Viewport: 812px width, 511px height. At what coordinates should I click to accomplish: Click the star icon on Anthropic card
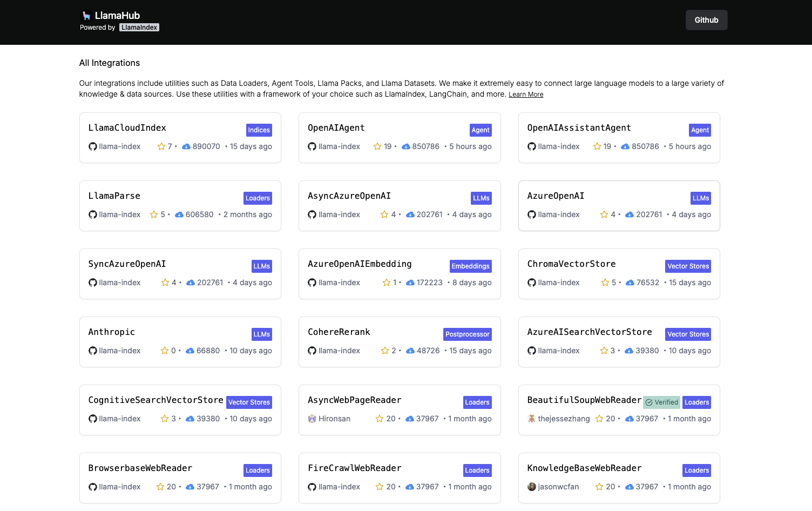165,351
